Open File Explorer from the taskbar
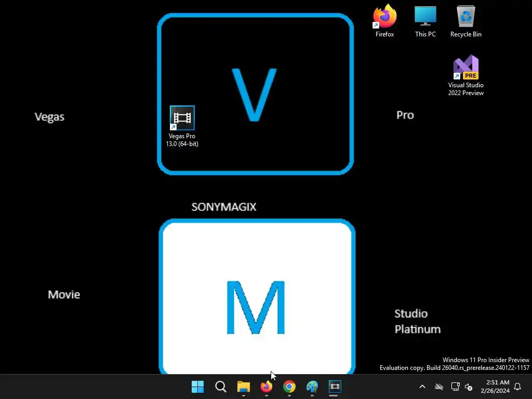The image size is (532, 399). 244,387
